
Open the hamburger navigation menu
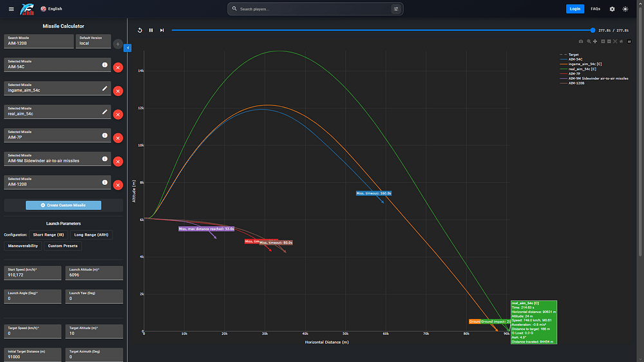tap(11, 8)
